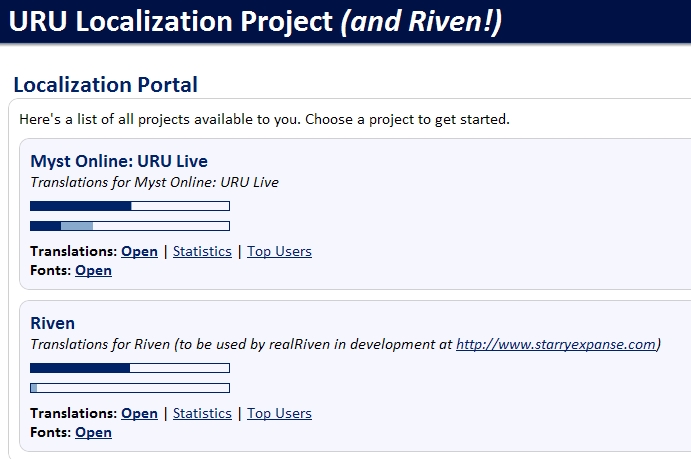The width and height of the screenshot is (691, 459).
Task: Click the Riven project heading
Action: [52, 323]
